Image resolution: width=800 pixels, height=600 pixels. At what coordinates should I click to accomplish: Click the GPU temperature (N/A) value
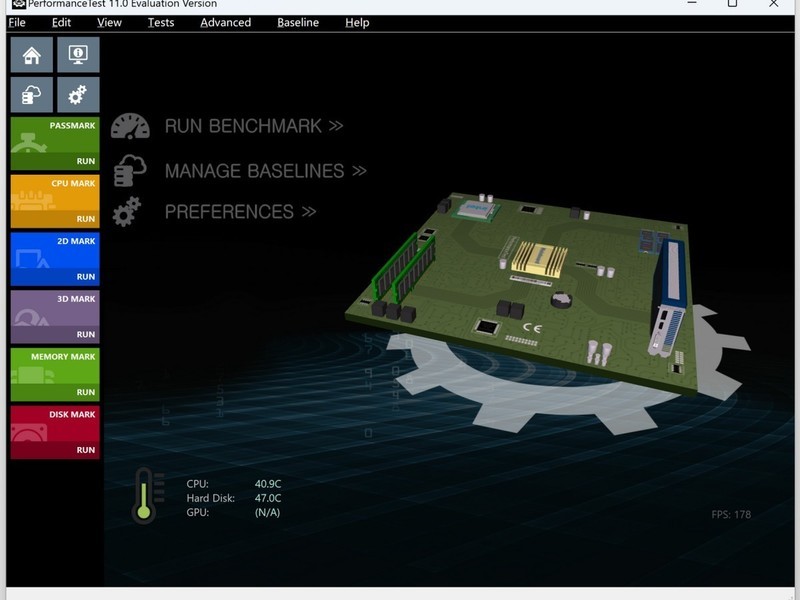[267, 512]
